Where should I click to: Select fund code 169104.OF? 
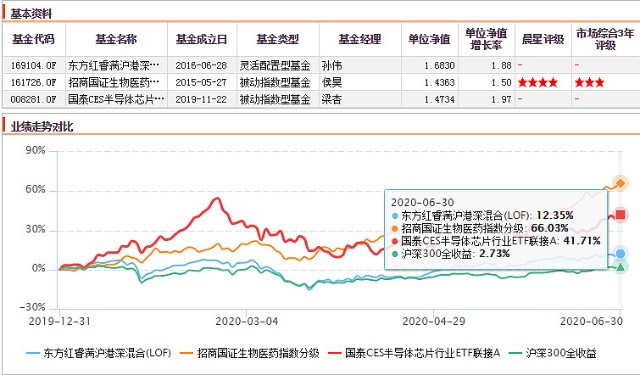pyautogui.click(x=33, y=65)
